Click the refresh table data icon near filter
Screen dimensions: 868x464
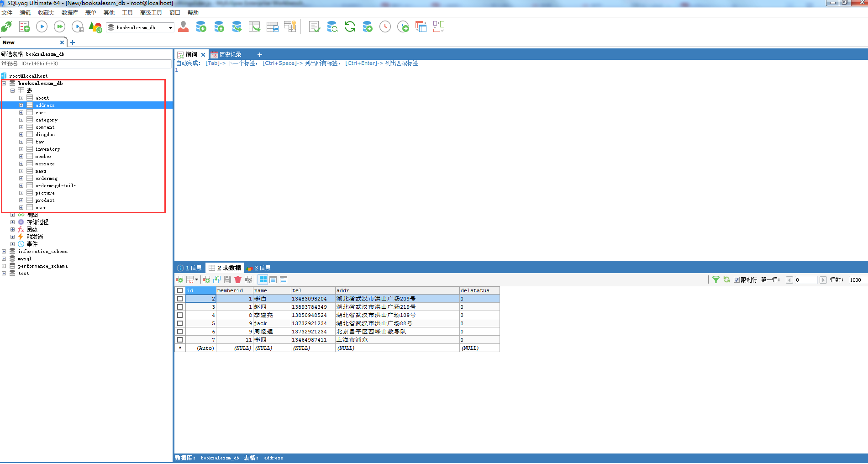(x=726, y=279)
